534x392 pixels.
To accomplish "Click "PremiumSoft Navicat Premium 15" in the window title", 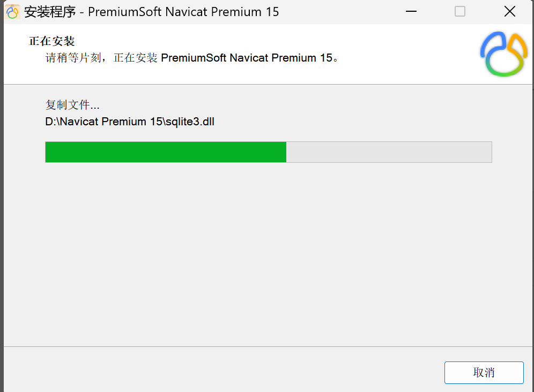I will tap(183, 12).
